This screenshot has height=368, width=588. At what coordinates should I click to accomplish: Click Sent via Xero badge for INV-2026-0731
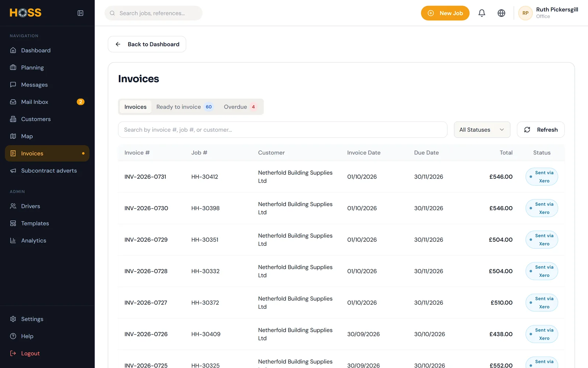(x=542, y=177)
